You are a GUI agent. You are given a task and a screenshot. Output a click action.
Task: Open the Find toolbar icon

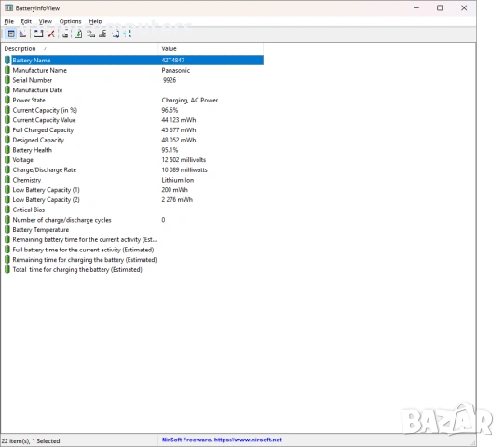[116, 34]
